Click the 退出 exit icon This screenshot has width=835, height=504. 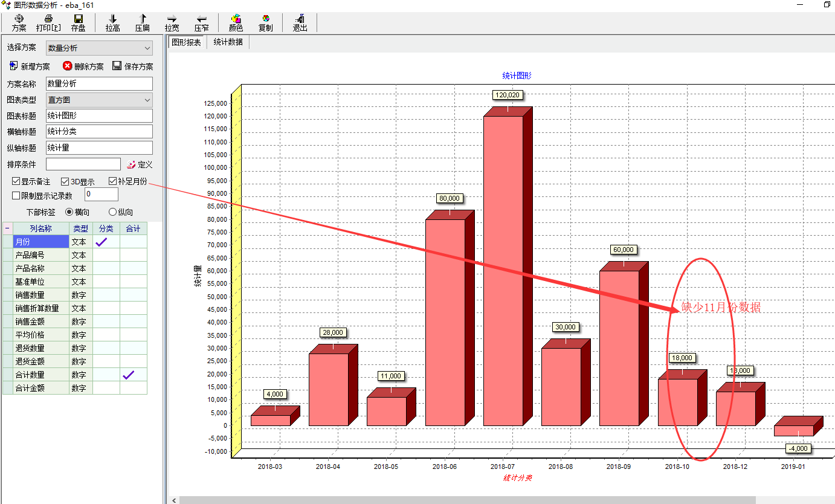(x=300, y=19)
